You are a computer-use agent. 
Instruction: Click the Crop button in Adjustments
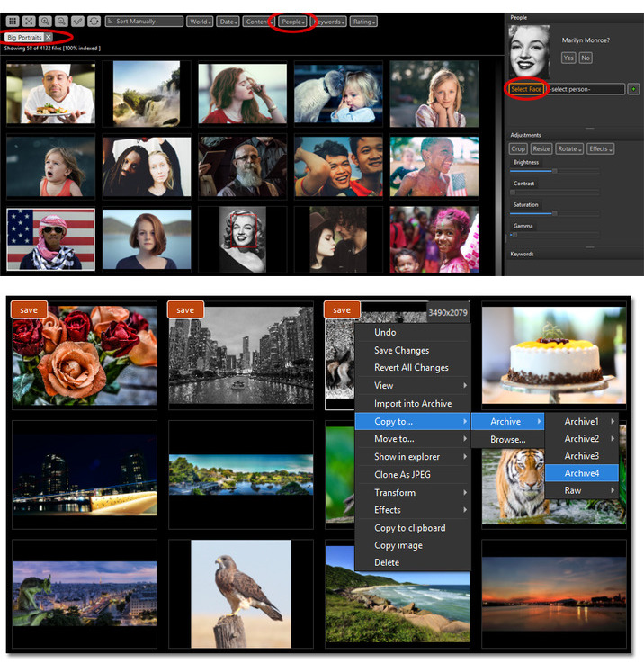click(x=518, y=148)
